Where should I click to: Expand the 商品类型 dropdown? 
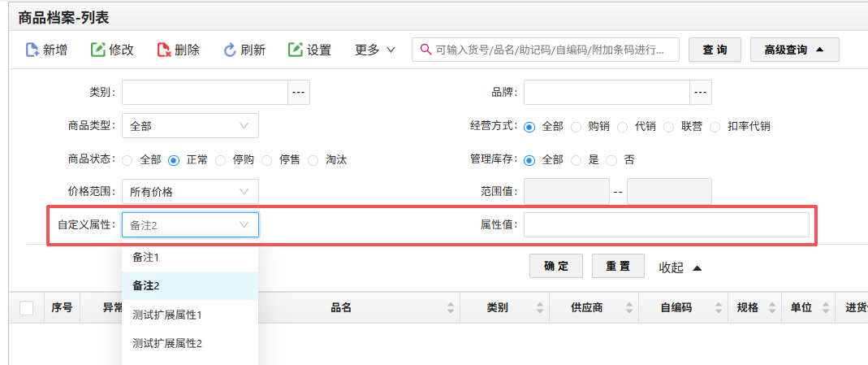point(190,126)
